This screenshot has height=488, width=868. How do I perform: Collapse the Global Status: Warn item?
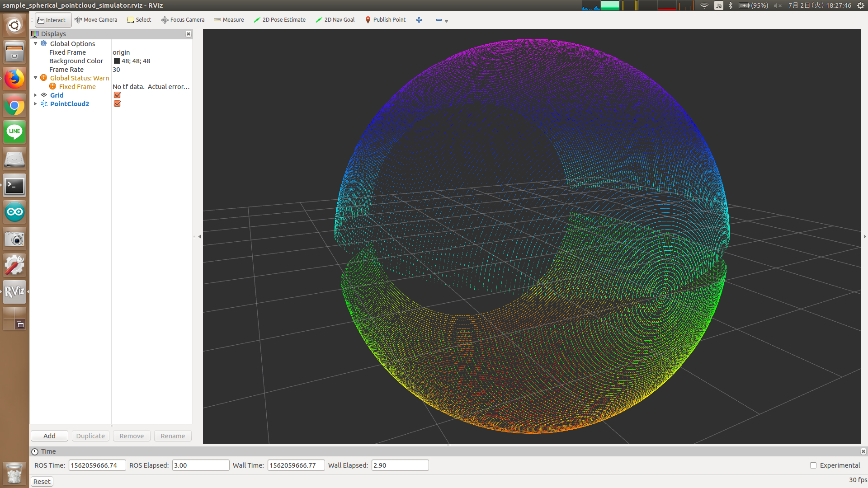pyautogui.click(x=36, y=78)
